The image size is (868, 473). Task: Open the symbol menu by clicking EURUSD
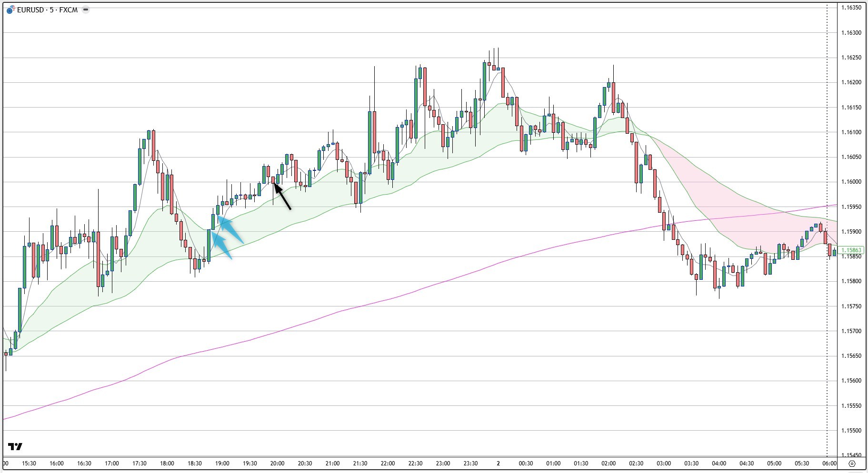pyautogui.click(x=30, y=9)
